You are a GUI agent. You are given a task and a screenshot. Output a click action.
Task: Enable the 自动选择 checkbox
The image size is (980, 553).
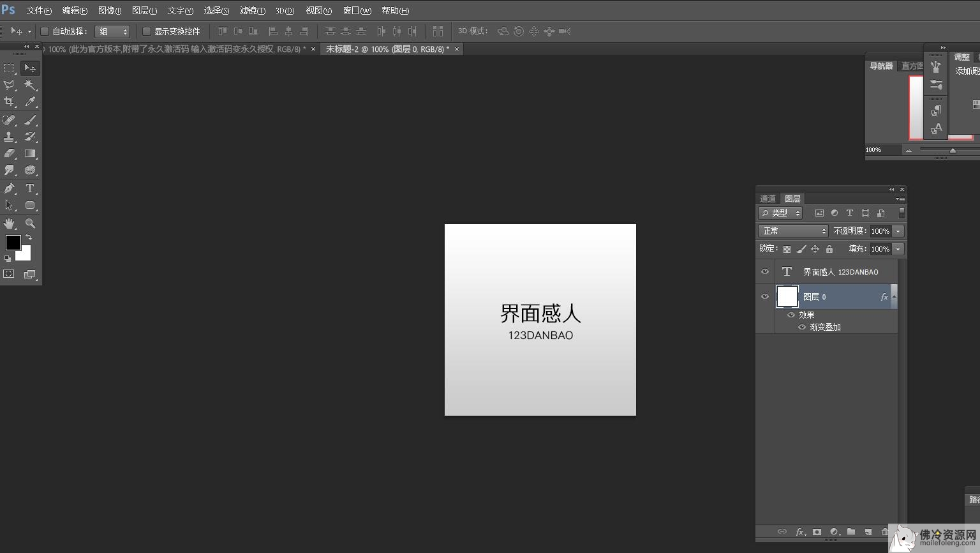(x=45, y=31)
